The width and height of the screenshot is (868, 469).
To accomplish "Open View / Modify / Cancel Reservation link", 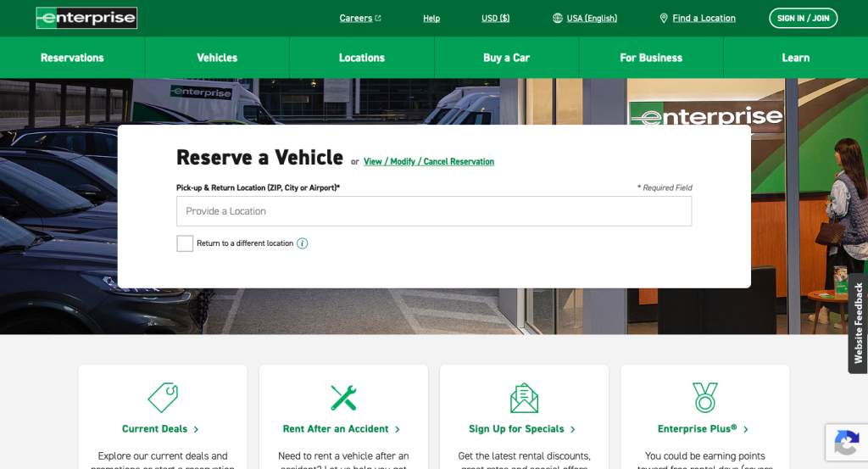I will [429, 162].
